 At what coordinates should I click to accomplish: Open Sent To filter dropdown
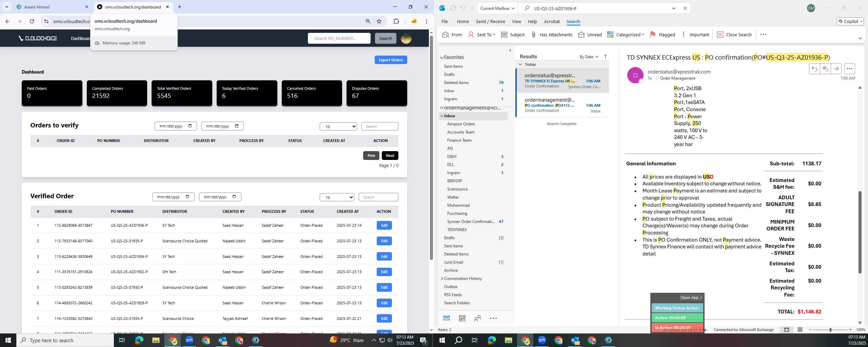[x=482, y=35]
